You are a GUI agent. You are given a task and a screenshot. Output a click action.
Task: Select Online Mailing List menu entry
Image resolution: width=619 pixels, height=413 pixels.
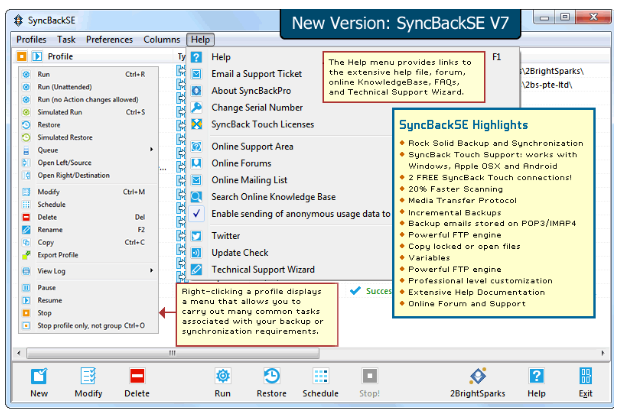249,180
